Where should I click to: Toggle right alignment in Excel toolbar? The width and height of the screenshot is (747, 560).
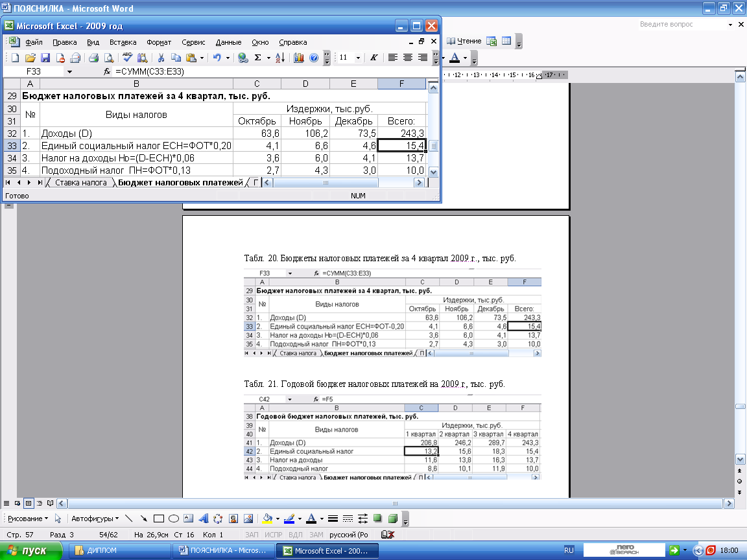click(x=423, y=58)
